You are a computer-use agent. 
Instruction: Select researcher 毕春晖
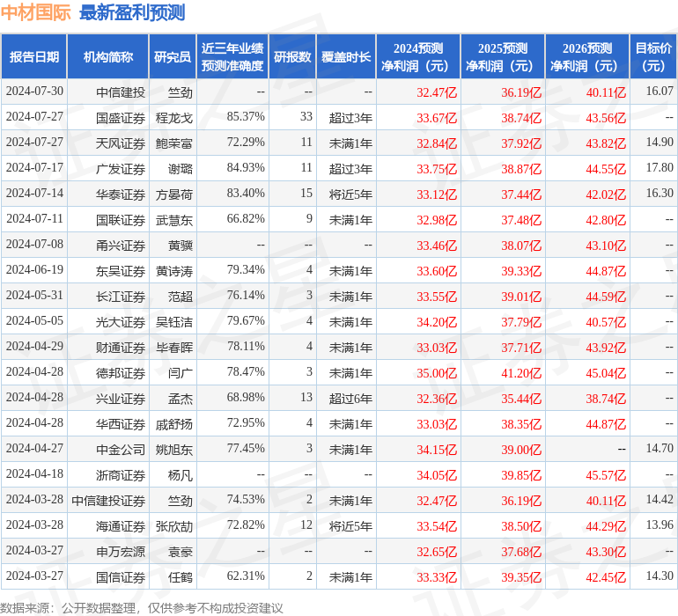pyautogui.click(x=173, y=347)
